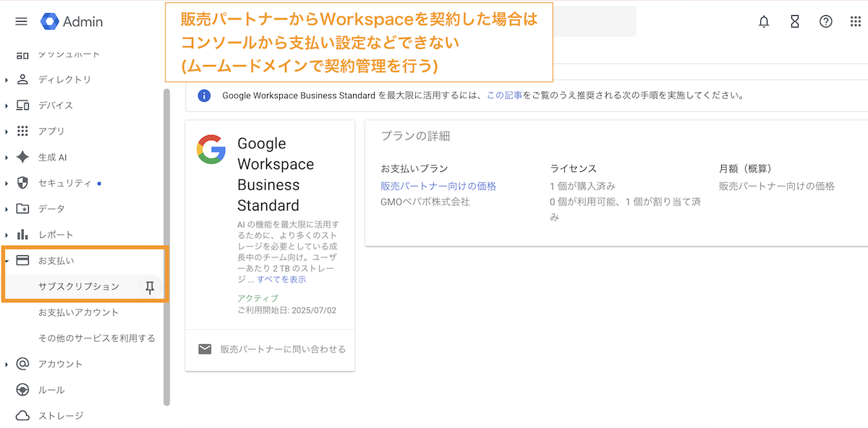Screen dimensions: 868x428
Task: Expand the セキュリティ section
Action: point(7,183)
